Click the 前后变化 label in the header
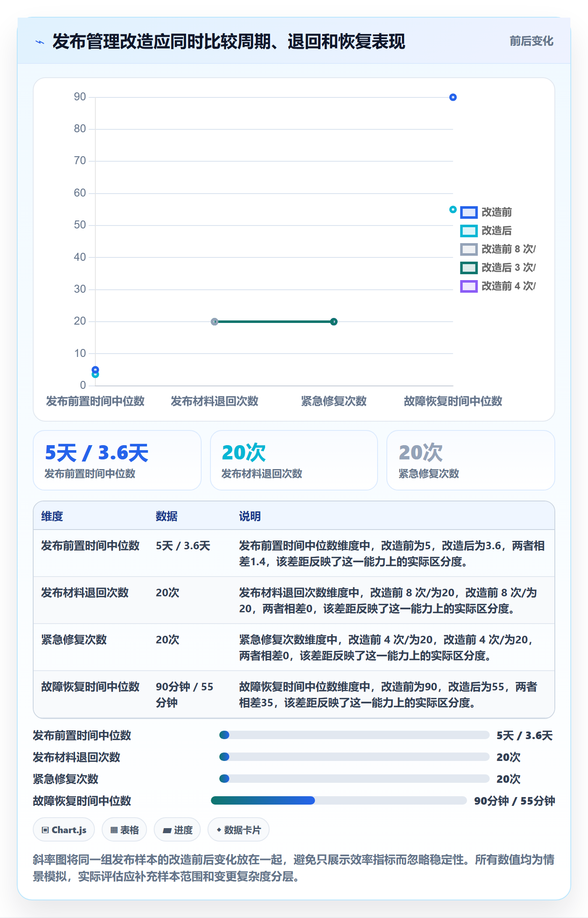588x918 pixels. [531, 41]
